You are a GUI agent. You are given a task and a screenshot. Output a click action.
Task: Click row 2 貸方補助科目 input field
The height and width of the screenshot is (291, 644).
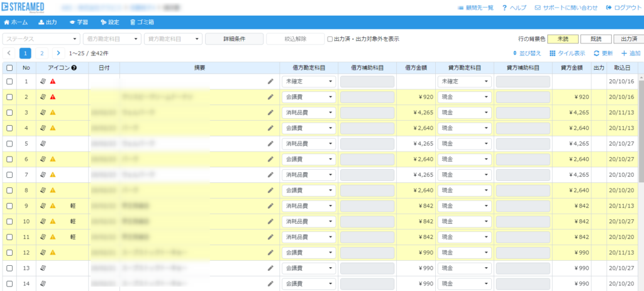coord(523,97)
